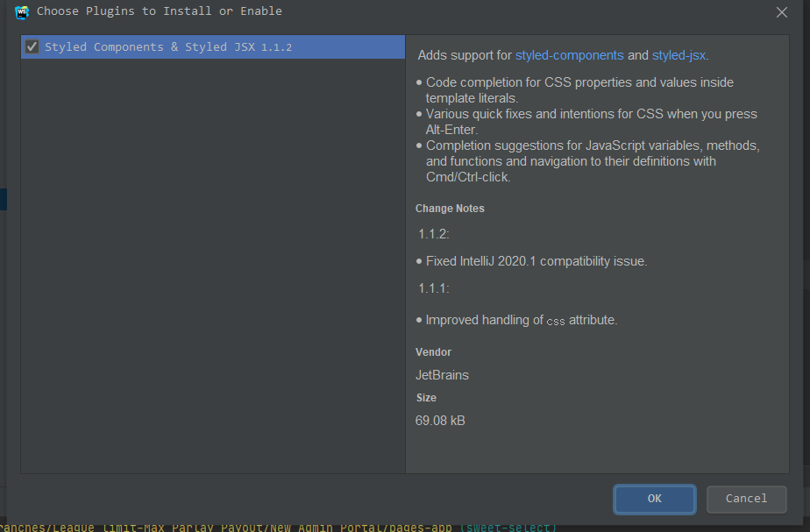Click the WebStorm icon in title bar
This screenshot has width=810, height=532.
23,11
